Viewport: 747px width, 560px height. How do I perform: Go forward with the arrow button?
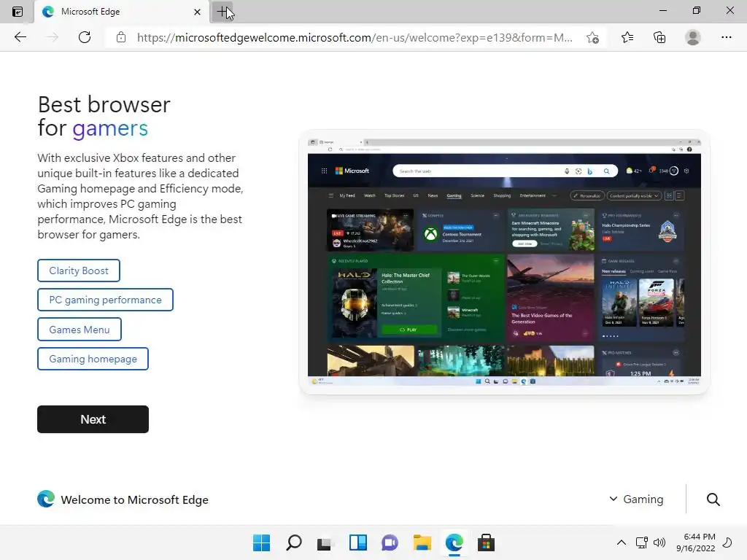click(x=53, y=37)
